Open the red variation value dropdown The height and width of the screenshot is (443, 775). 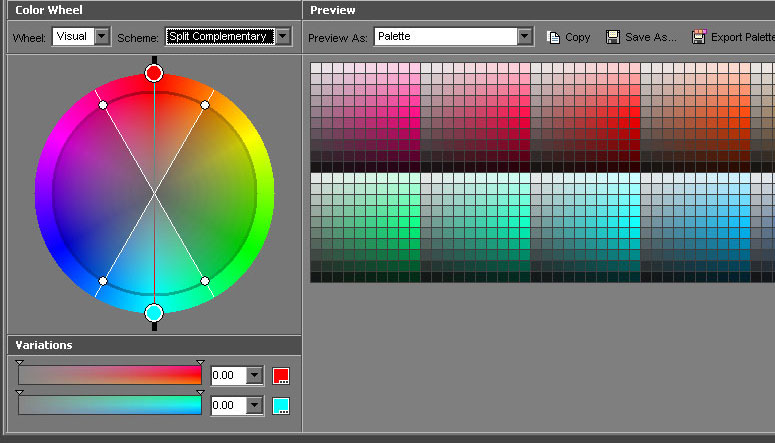[255, 375]
